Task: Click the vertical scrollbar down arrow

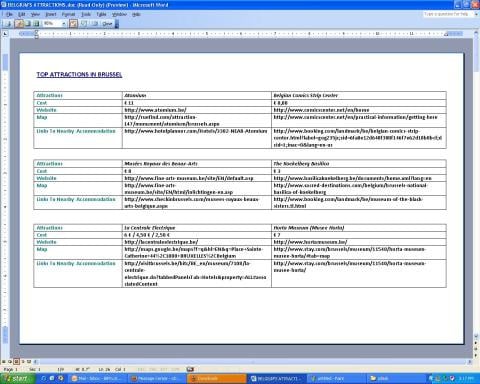Action: point(476,336)
